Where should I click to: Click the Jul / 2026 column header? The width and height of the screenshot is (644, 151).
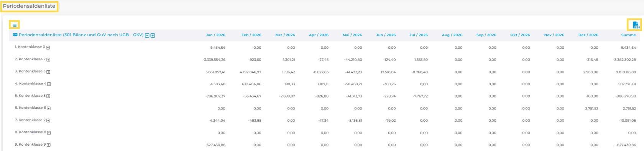pos(418,35)
